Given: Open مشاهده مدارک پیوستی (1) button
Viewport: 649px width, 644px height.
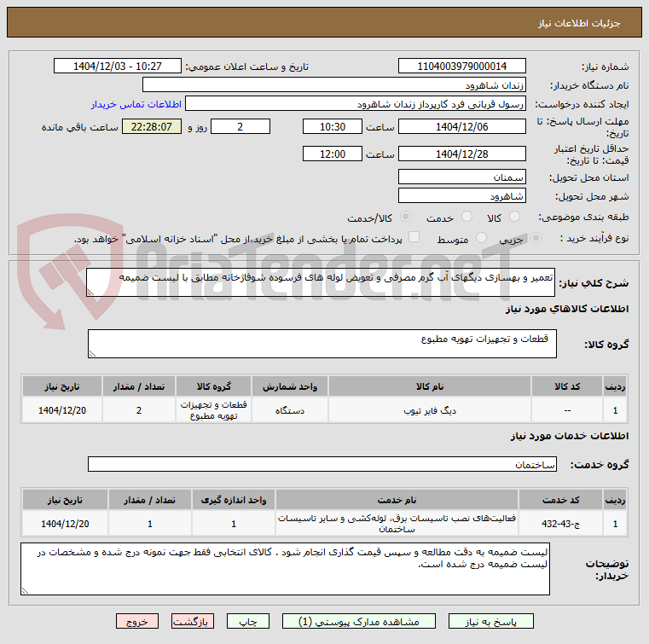Looking at the screenshot, I should pos(359,621).
